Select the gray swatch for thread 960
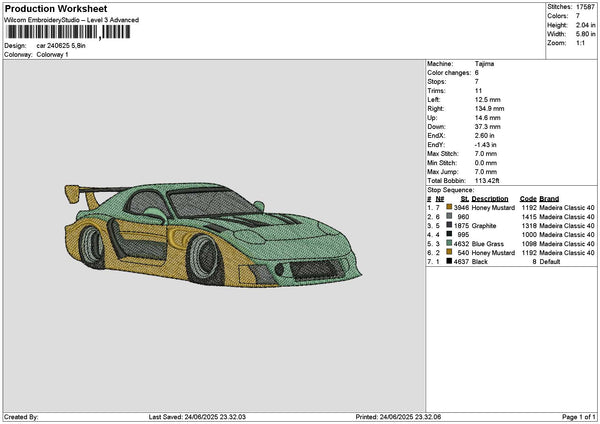Viewport: 600px width, 424px height. coord(450,216)
